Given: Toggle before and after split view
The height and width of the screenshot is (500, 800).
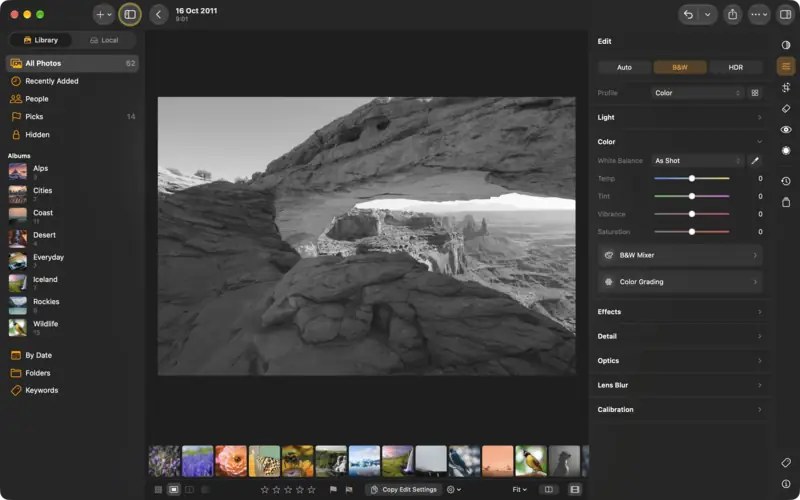Looking at the screenshot, I should pyautogui.click(x=548, y=490).
